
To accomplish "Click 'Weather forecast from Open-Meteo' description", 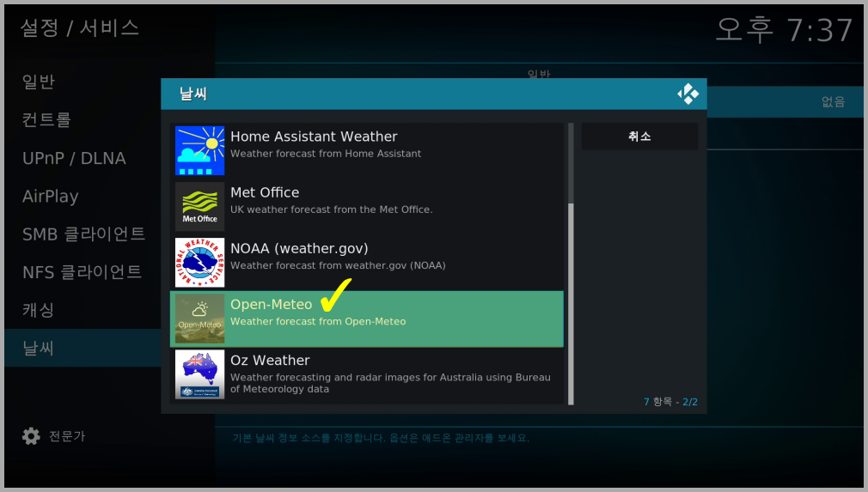I will click(x=318, y=321).
